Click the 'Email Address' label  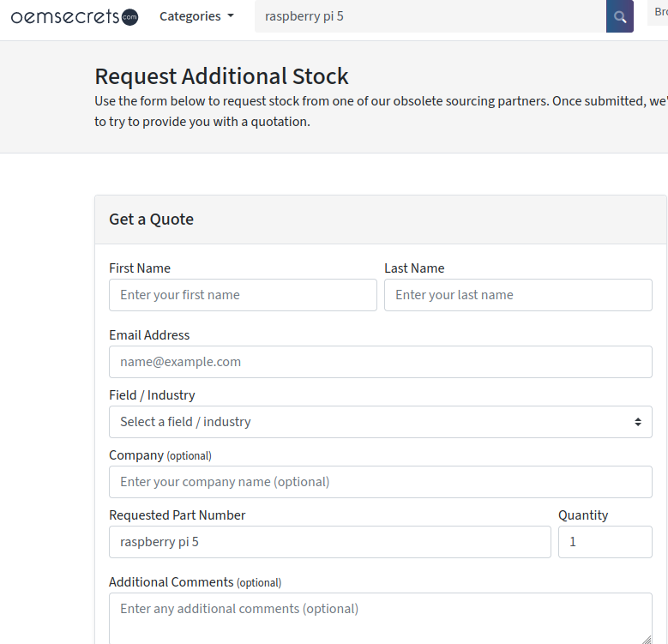pos(149,335)
